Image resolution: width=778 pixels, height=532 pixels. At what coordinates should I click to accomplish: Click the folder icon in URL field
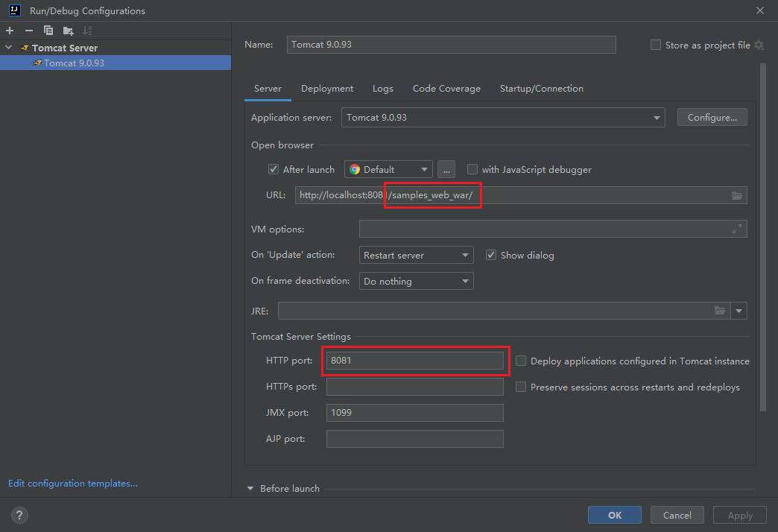737,195
